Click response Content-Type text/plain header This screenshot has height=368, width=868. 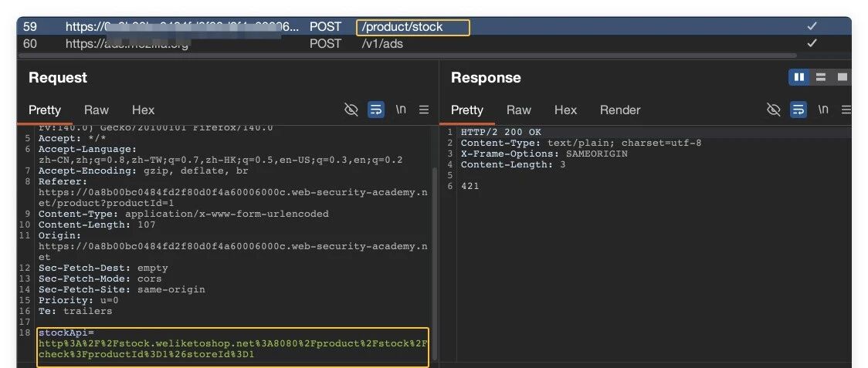click(x=581, y=143)
